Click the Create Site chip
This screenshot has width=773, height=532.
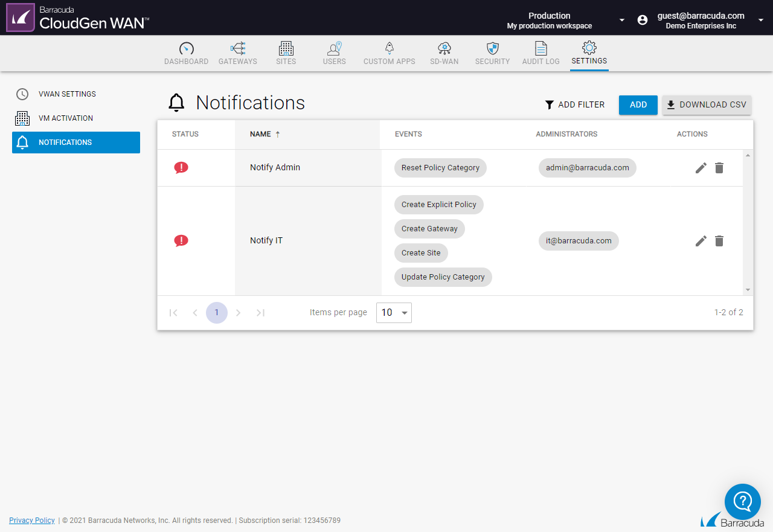point(422,253)
